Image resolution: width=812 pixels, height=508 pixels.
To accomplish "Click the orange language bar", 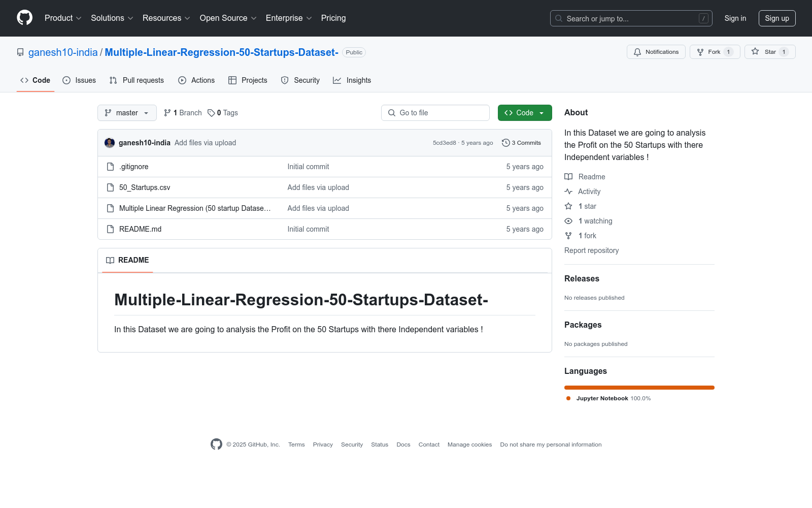I will tap(639, 388).
